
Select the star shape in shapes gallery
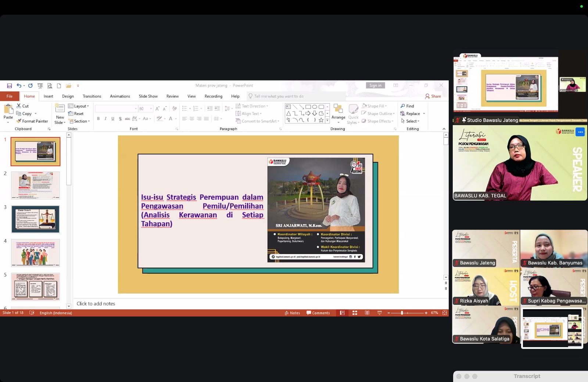321,120
